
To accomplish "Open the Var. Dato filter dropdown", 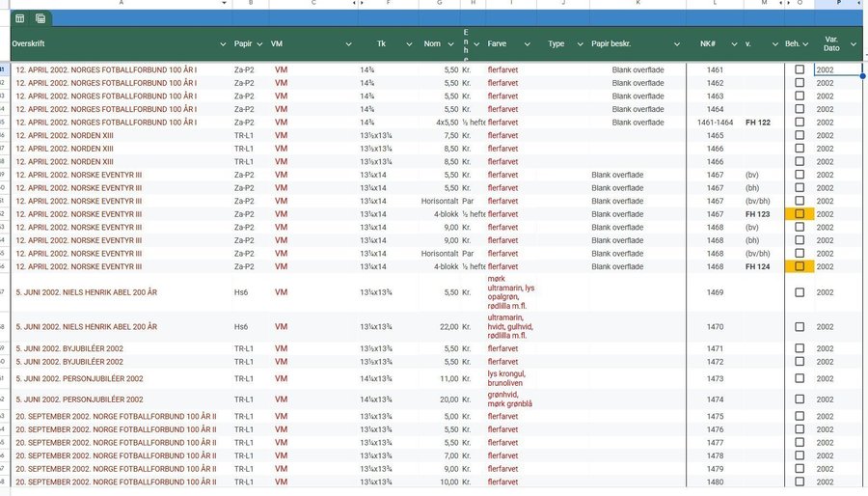I will [854, 44].
